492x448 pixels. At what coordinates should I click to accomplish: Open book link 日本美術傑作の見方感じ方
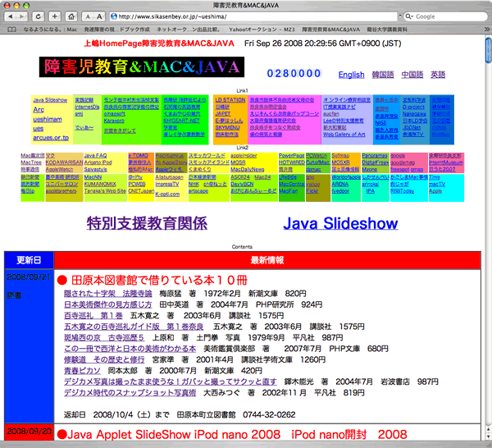point(108,304)
